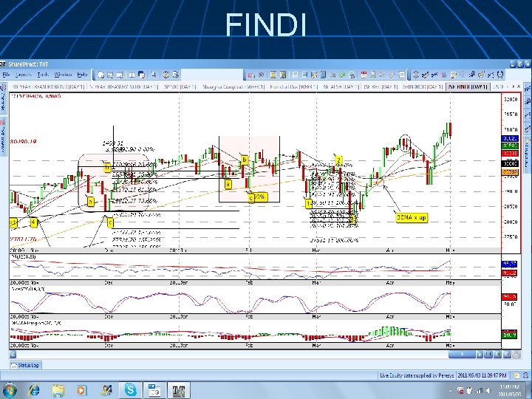Click the cascade windows toolbar icon
The image size is (532, 399).
(x=141, y=75)
